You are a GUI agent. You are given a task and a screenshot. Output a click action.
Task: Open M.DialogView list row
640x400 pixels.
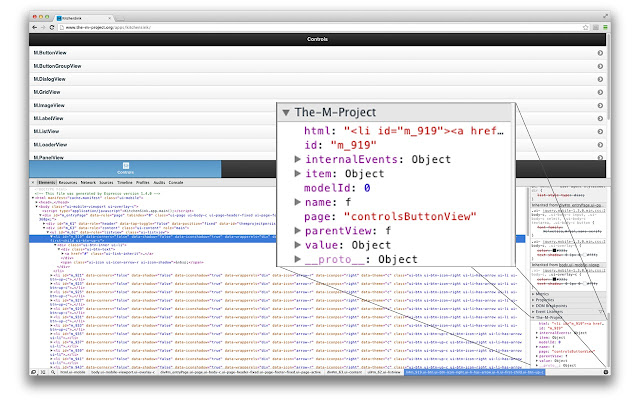318,79
